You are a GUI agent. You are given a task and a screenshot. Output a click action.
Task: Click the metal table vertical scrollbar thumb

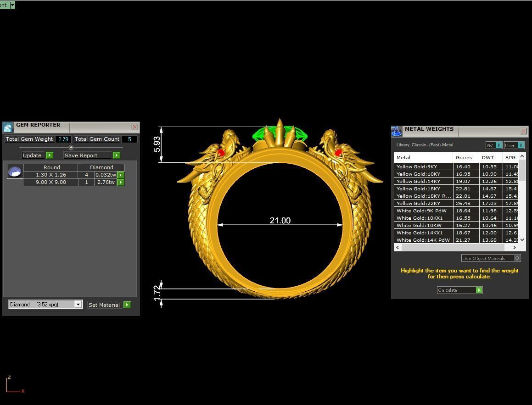pyautogui.click(x=522, y=171)
